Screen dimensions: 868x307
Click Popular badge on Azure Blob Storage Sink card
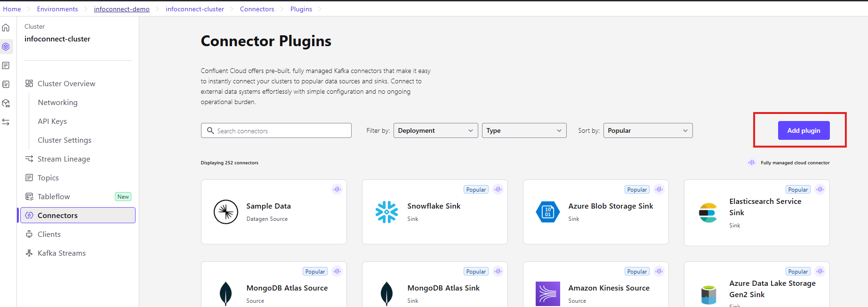point(637,190)
